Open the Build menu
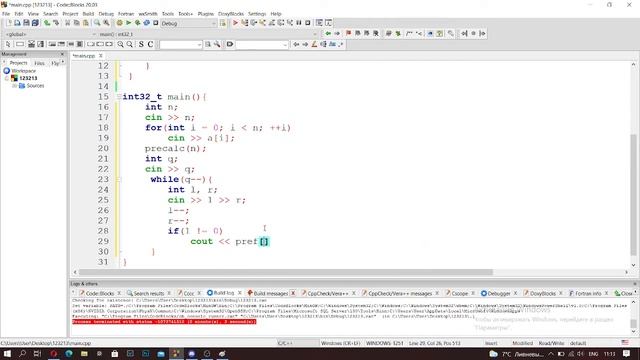Viewport: 640px width, 360px height. click(x=88, y=14)
